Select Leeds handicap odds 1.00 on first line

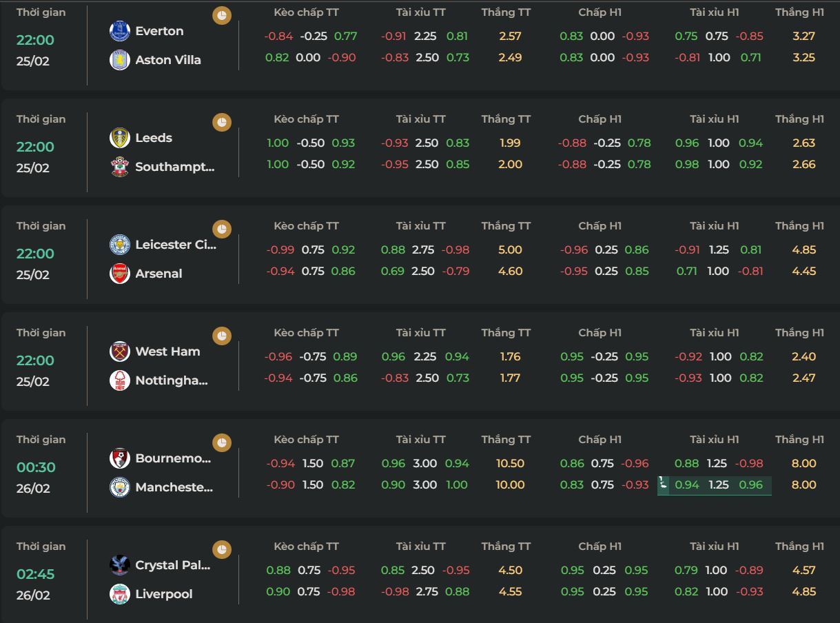click(x=278, y=143)
